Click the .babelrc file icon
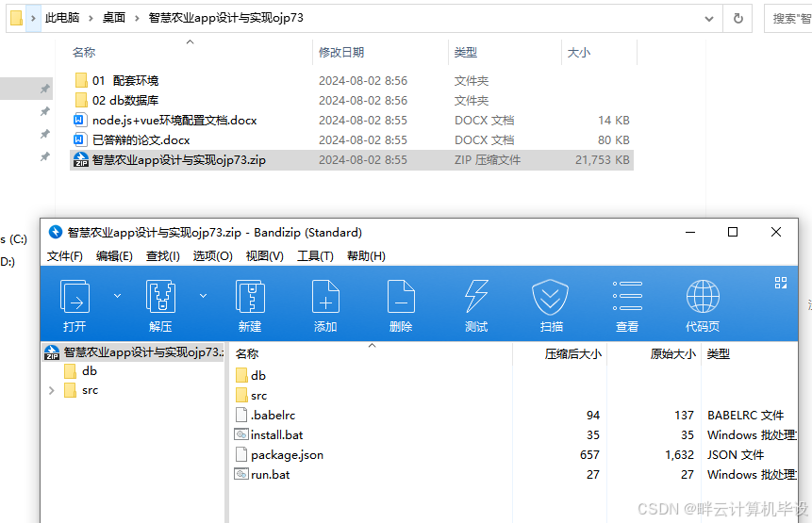The image size is (812, 523). 241,415
